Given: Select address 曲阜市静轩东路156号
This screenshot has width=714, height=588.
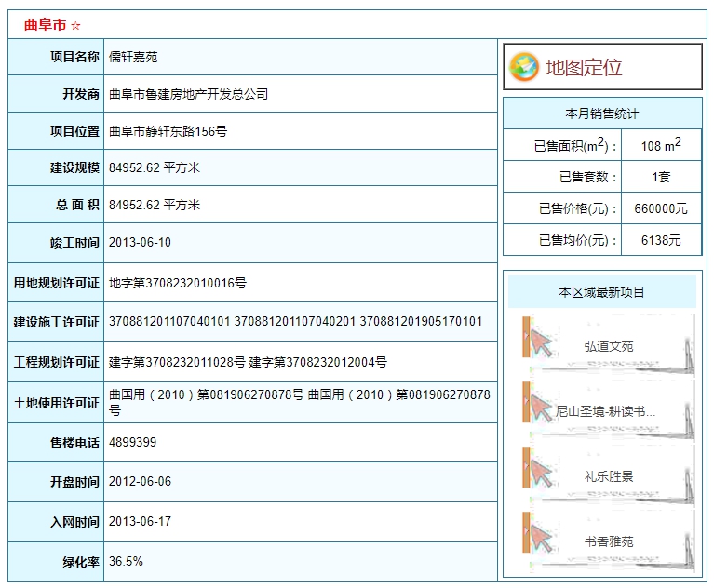Looking at the screenshot, I should click(168, 131).
